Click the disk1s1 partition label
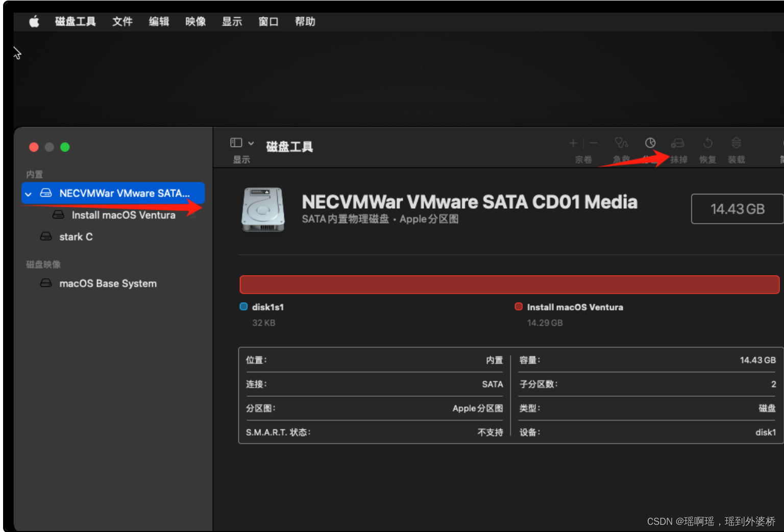 (x=268, y=307)
